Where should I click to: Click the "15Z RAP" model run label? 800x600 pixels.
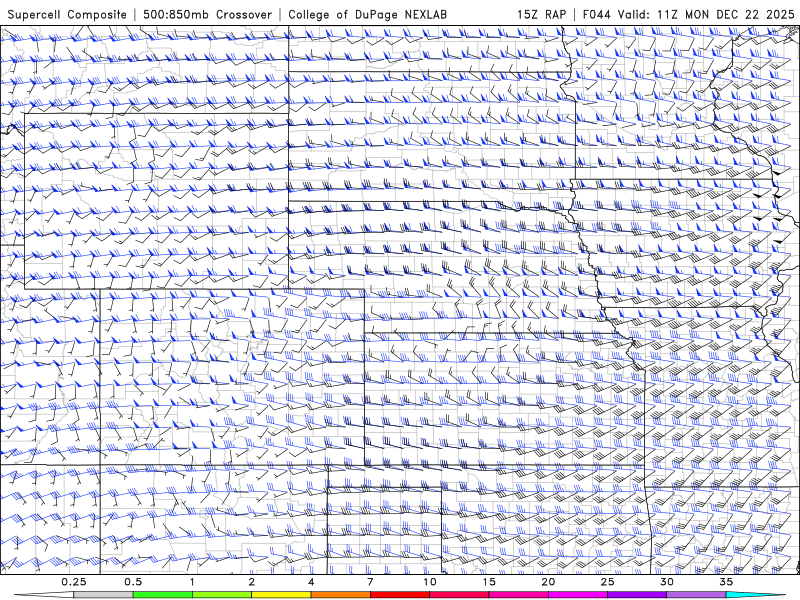point(541,15)
